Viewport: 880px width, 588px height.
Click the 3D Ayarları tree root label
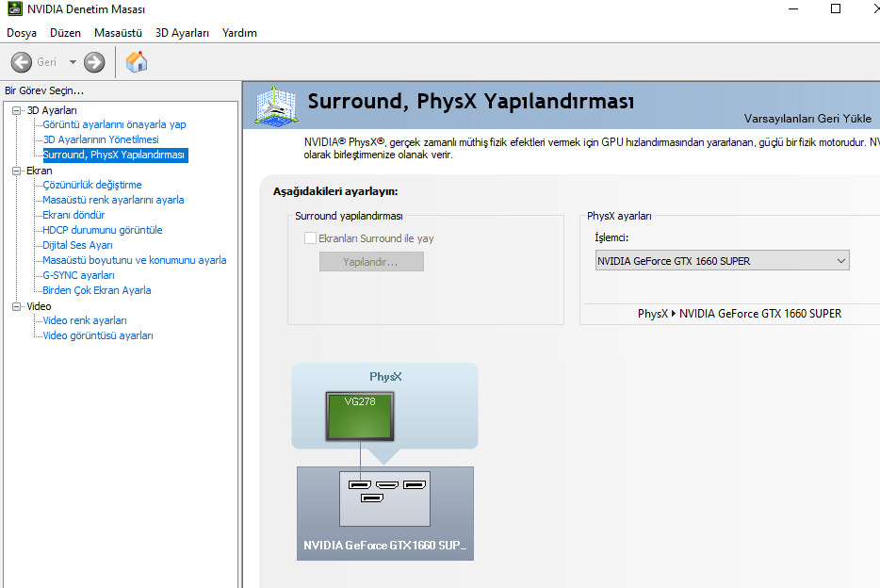pyautogui.click(x=52, y=110)
